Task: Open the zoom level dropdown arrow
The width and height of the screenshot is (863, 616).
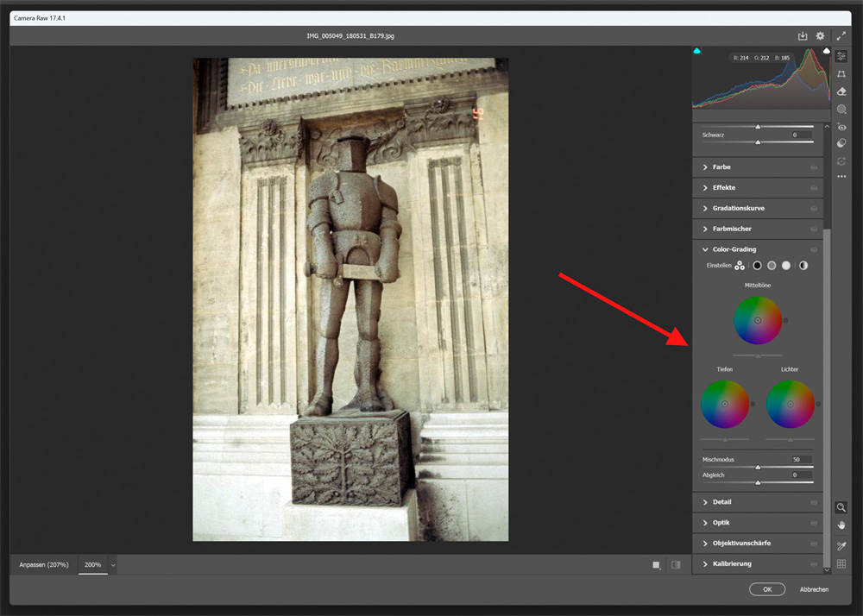Action: (113, 565)
